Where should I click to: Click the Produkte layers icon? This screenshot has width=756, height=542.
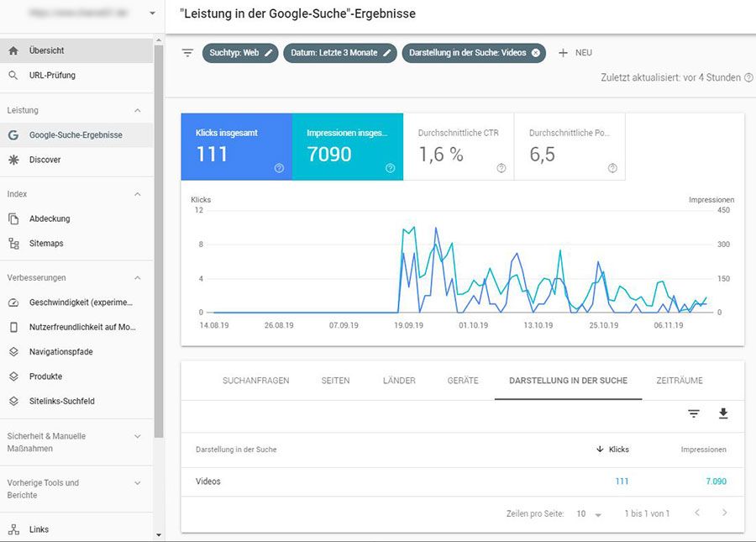coord(13,376)
